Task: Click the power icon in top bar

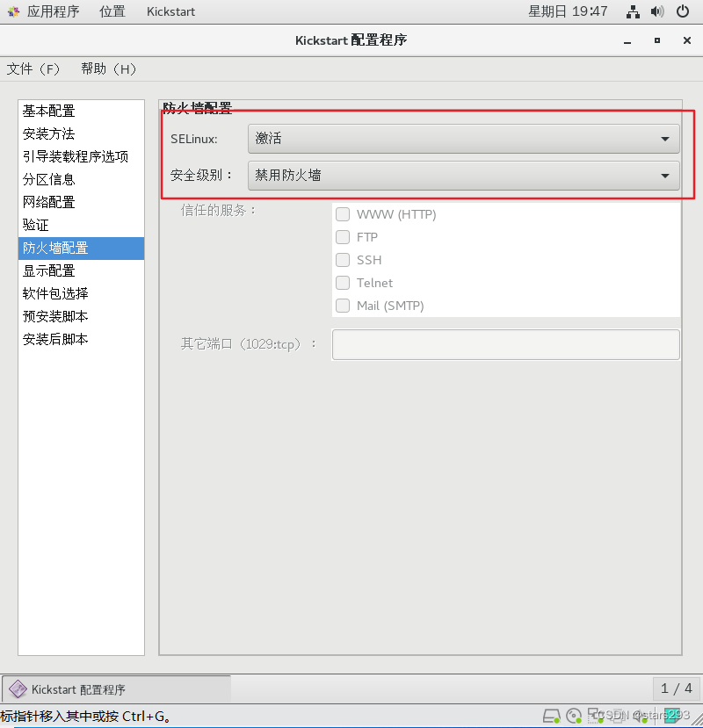Action: coord(682,11)
